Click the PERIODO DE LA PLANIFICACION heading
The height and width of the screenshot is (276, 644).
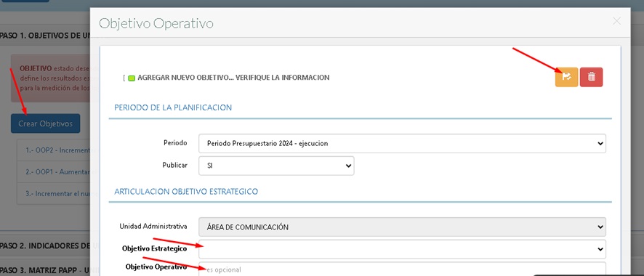(x=173, y=107)
